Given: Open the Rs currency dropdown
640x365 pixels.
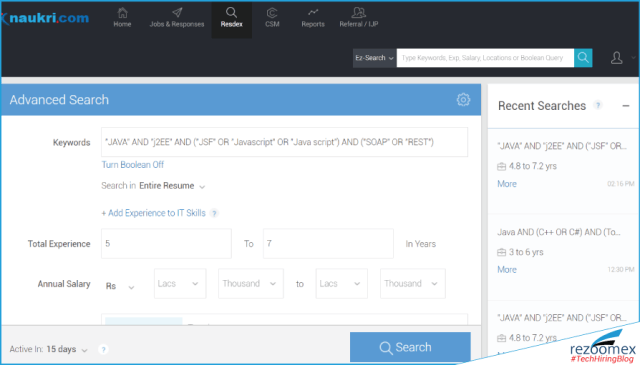Looking at the screenshot, I should (x=119, y=286).
